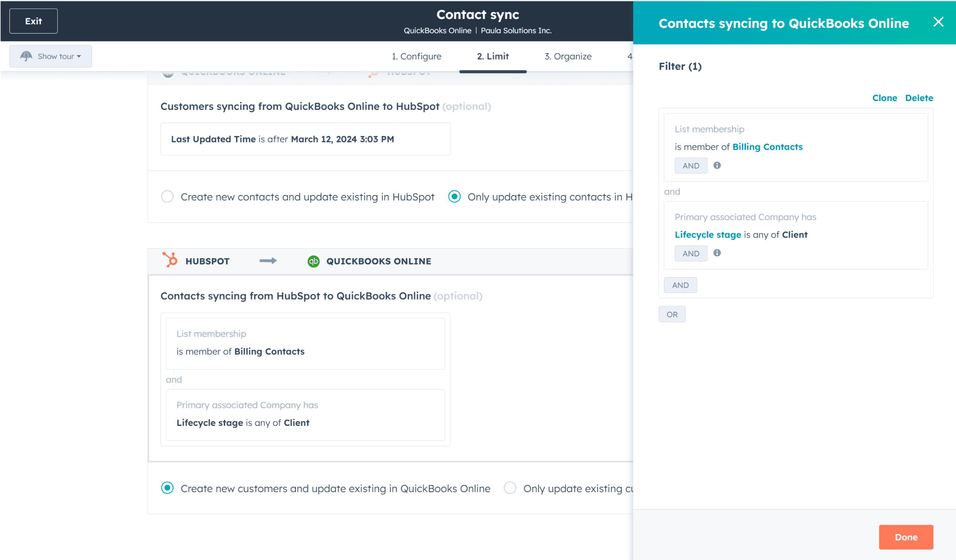Viewport: 956px width, 560px height.
Task: Open the Billing Contacts list selector
Action: point(767,147)
